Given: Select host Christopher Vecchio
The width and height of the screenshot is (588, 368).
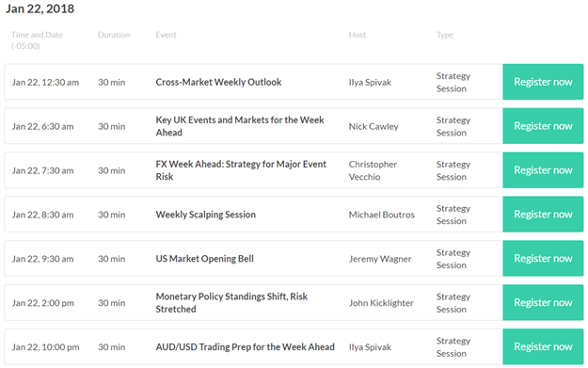Looking at the screenshot, I should pos(373,170).
